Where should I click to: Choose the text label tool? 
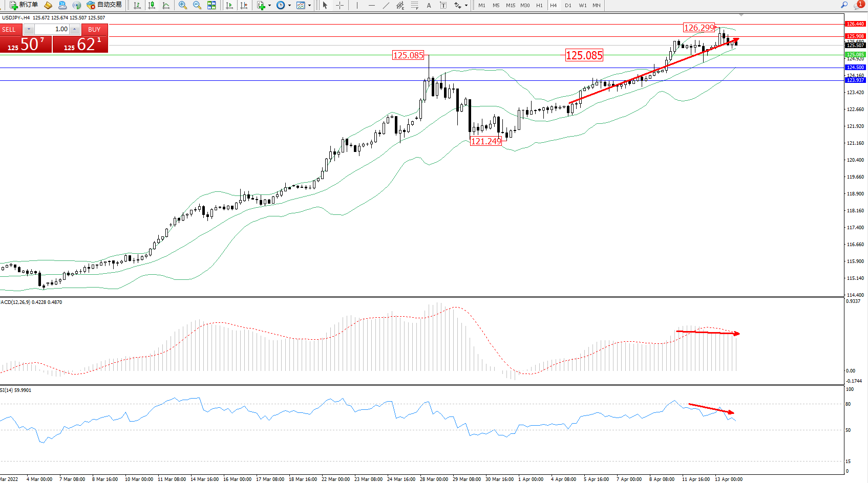click(429, 5)
